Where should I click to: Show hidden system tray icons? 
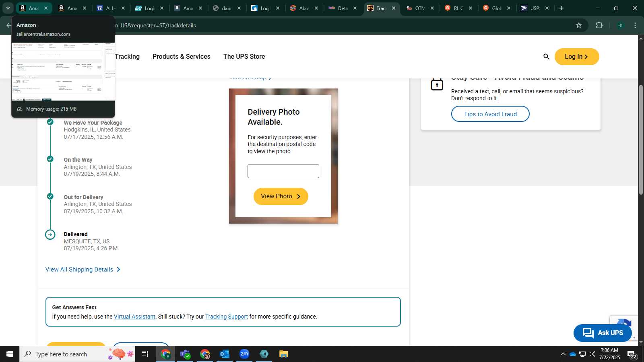[x=563, y=354]
